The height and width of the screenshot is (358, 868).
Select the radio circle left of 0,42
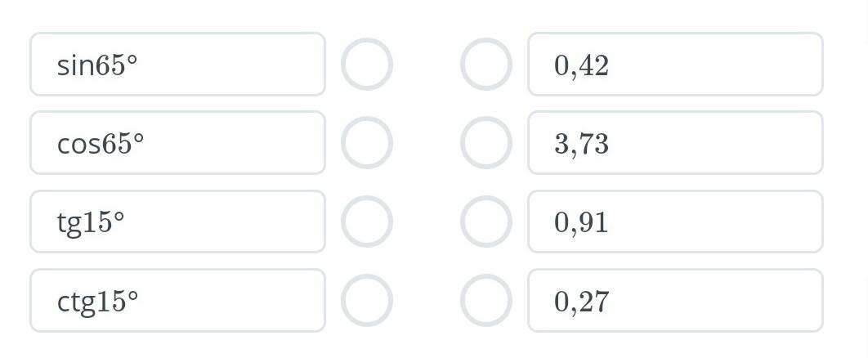486,65
